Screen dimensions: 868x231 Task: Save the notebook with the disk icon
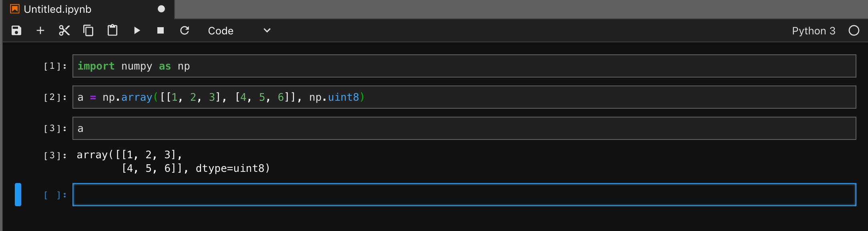click(16, 31)
